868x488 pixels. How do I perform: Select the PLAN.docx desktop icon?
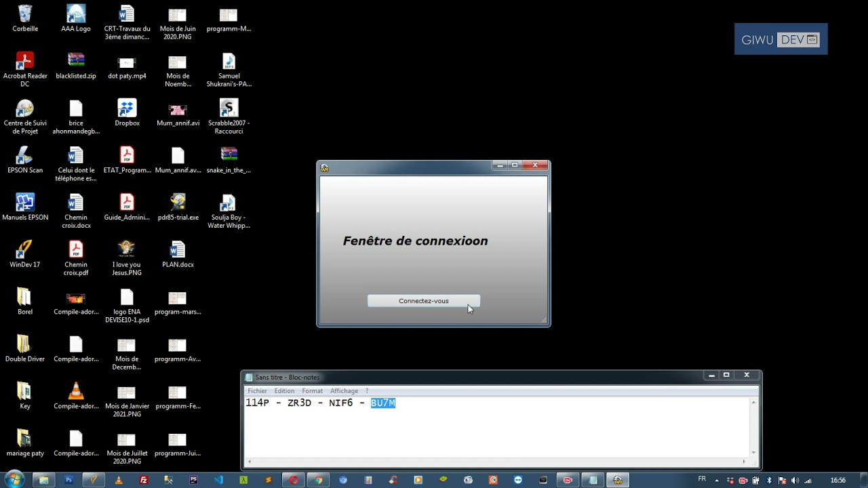[178, 254]
